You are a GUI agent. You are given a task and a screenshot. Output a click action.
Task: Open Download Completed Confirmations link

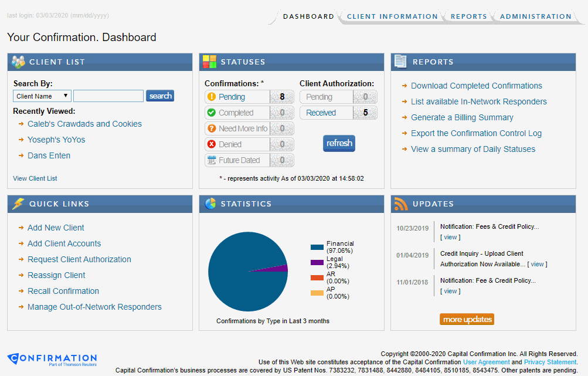(476, 86)
